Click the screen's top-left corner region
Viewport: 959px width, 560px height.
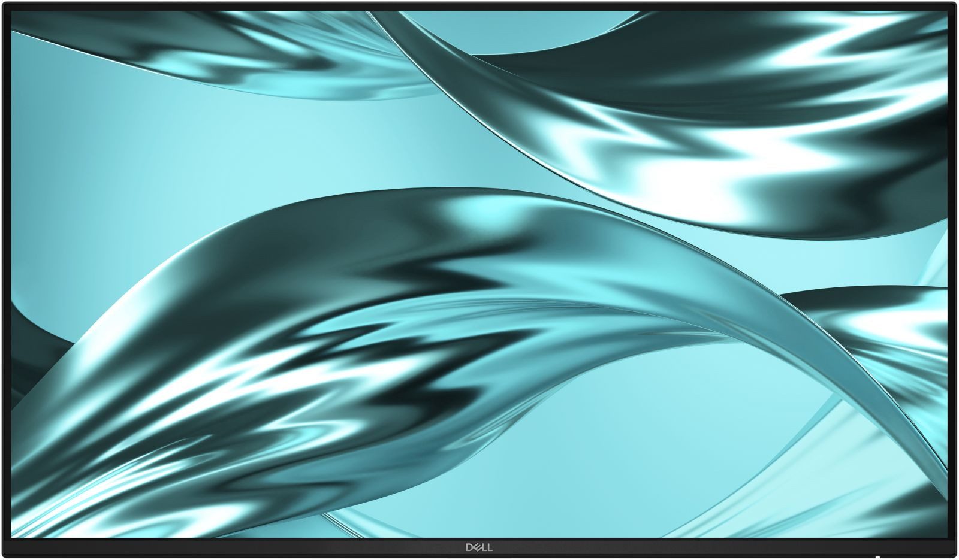pos(36,36)
